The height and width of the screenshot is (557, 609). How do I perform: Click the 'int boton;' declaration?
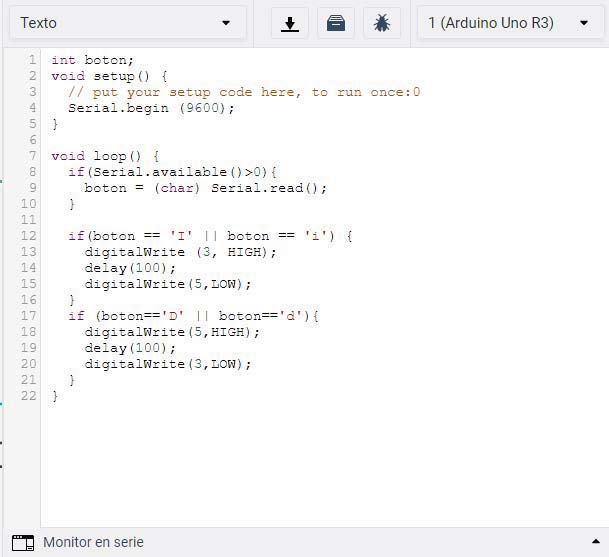tap(92, 60)
